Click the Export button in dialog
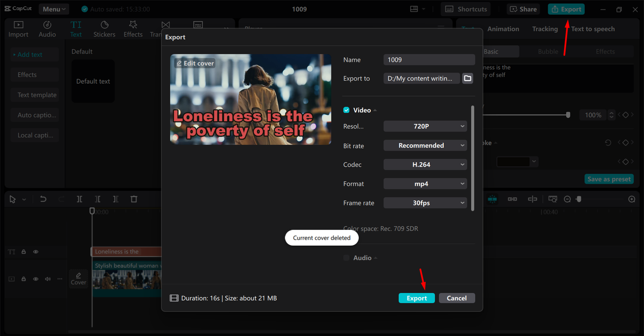Screen dimensions: 644x336 pyautogui.click(x=417, y=298)
